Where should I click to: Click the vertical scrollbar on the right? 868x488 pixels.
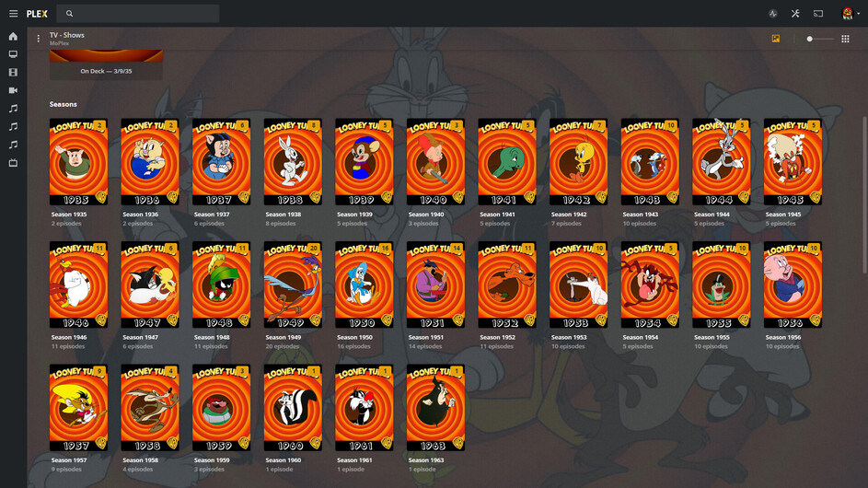[864, 194]
